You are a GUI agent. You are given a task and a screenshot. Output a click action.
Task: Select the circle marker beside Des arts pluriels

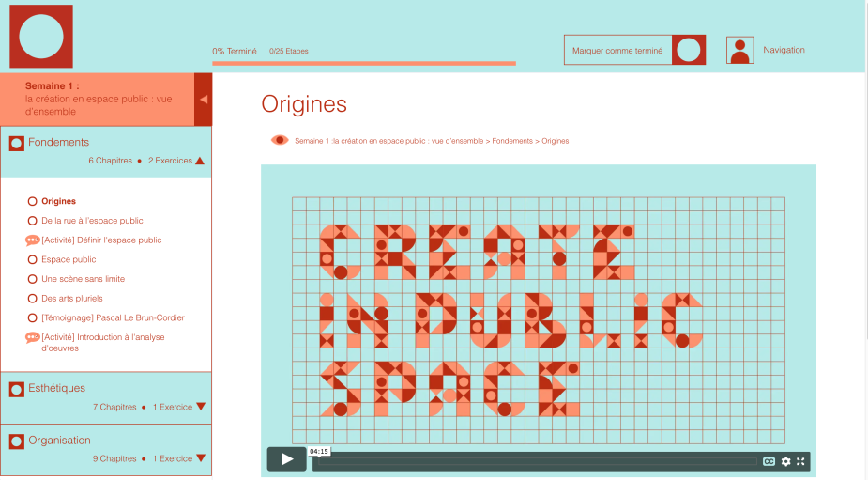[33, 299]
